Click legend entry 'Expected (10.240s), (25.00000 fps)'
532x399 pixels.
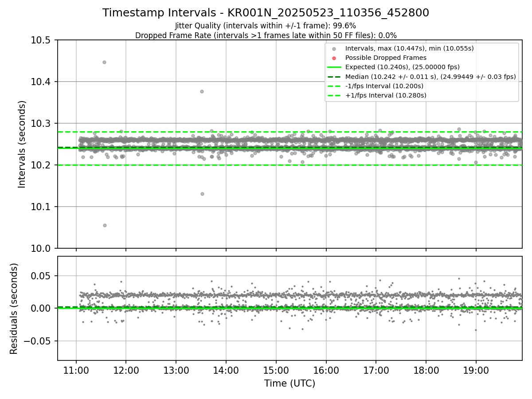[402, 67]
